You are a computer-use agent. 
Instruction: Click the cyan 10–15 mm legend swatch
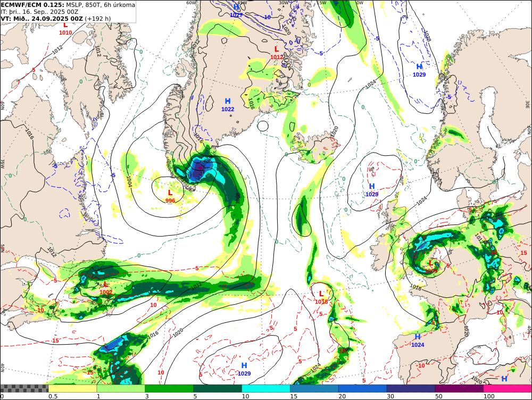(x=266, y=388)
